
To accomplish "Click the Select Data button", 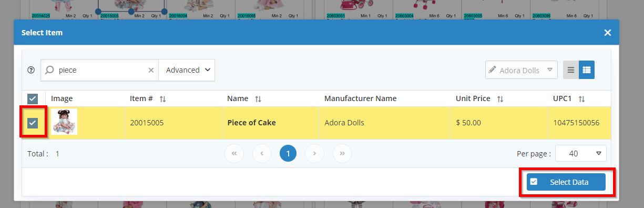I will (566, 182).
